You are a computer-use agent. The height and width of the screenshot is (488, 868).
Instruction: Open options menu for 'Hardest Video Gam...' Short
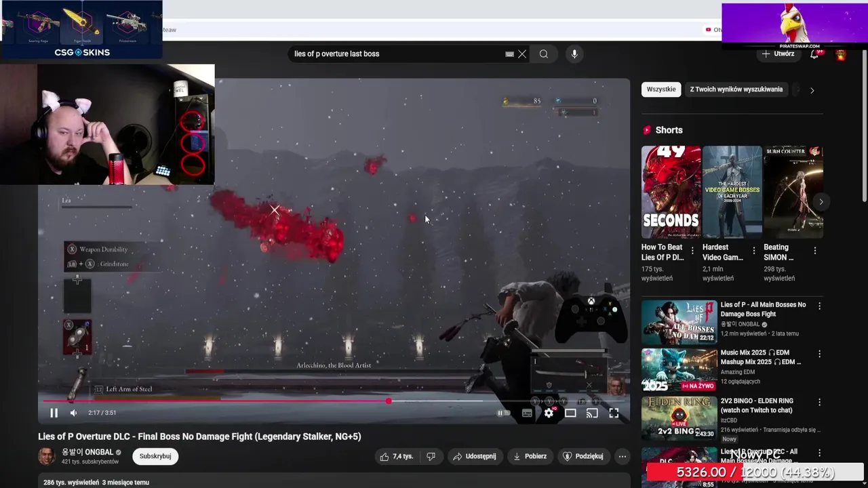tap(753, 251)
